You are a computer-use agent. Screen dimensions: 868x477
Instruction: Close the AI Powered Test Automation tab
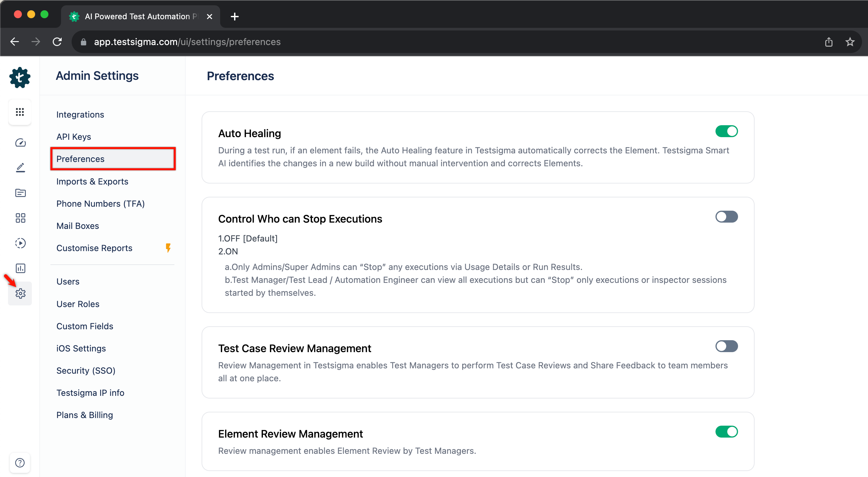click(209, 17)
